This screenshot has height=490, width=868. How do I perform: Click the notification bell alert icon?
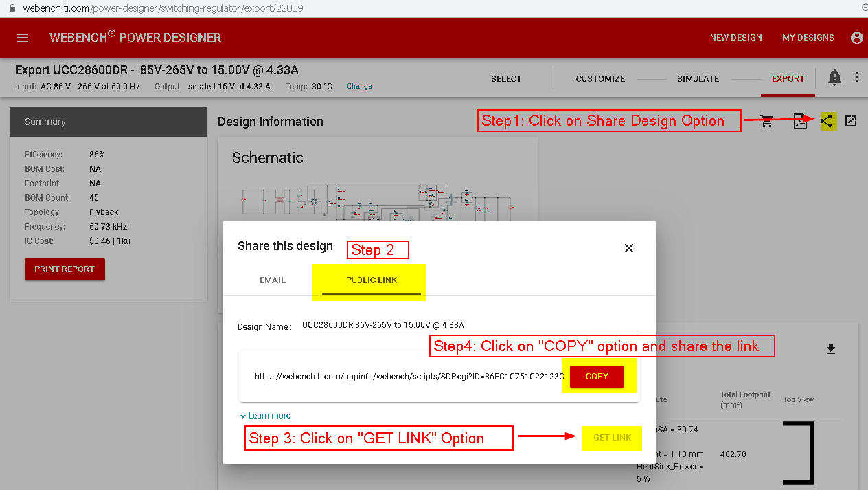tap(834, 78)
